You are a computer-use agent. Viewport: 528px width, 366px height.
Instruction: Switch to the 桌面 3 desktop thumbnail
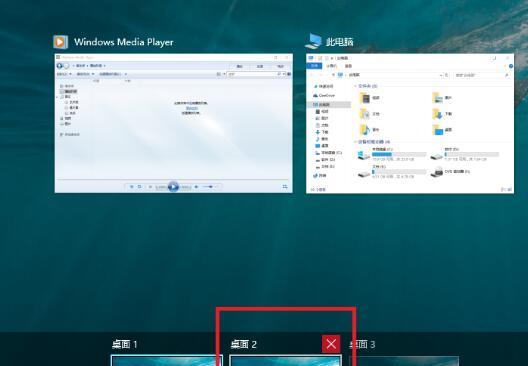(404, 361)
